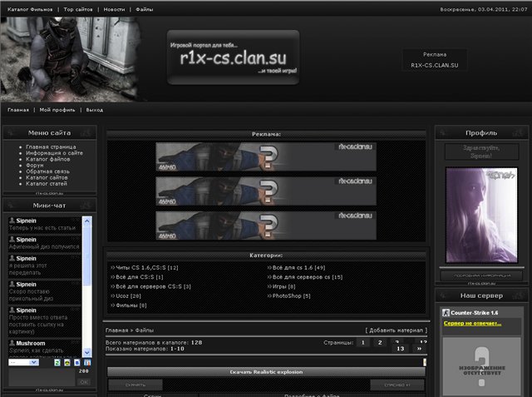Click the refresh icon under the mini-chat
This screenshot has width=532, height=397.
coord(57,363)
